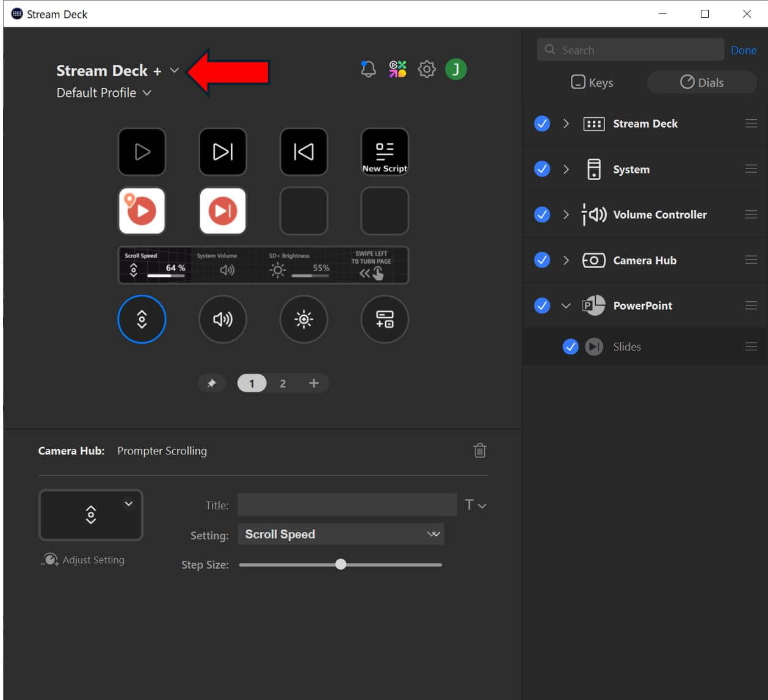Collapse the PowerPoint category chevron
Image resolution: width=768 pixels, height=700 pixels.
point(566,305)
